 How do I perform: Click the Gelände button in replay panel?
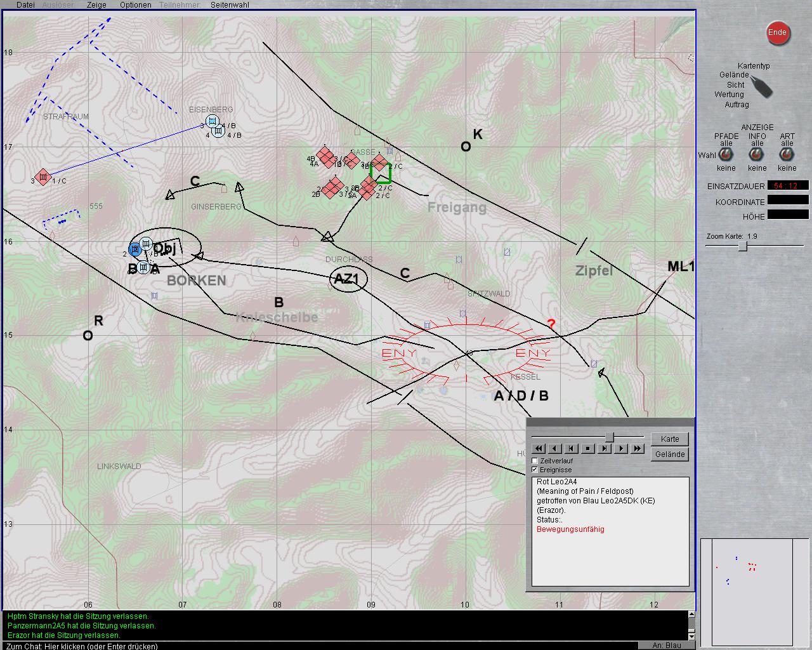[669, 454]
